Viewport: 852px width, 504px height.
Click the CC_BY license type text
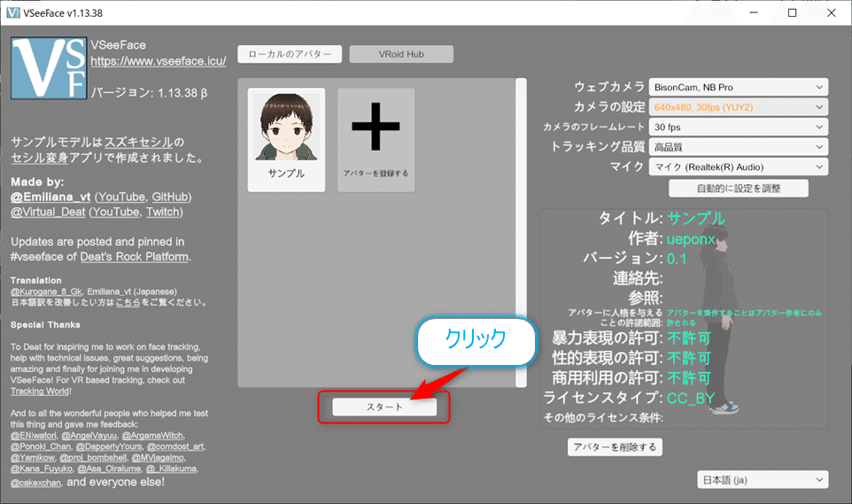[x=691, y=398]
